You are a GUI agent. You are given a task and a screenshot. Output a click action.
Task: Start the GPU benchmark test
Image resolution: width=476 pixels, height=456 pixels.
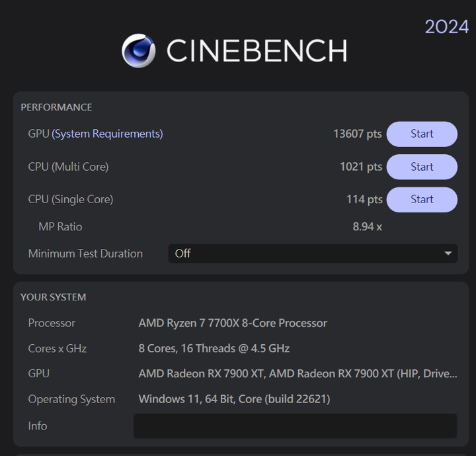422,134
